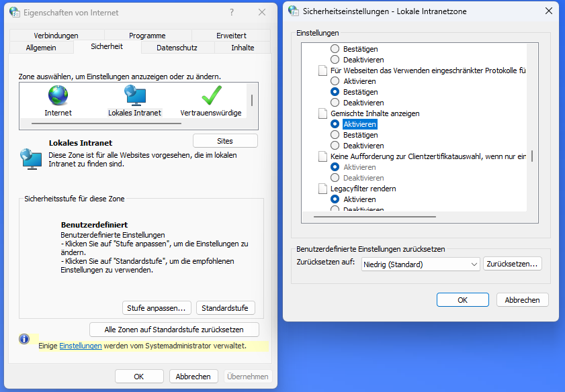Screen dimensions: 565x392
Task: Select Deaktivieren under Gemischte Inhalte anzeigen
Action: click(x=335, y=146)
